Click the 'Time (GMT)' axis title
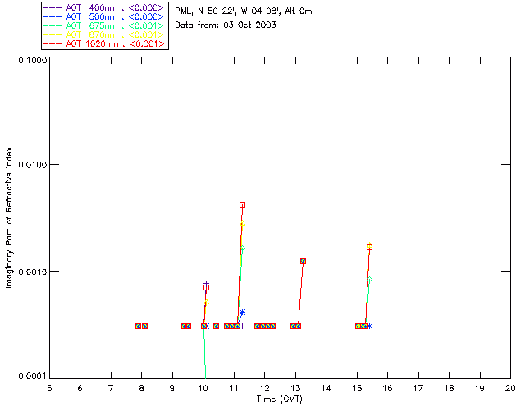Image resolution: width=525 pixels, height=420 pixels. click(279, 399)
